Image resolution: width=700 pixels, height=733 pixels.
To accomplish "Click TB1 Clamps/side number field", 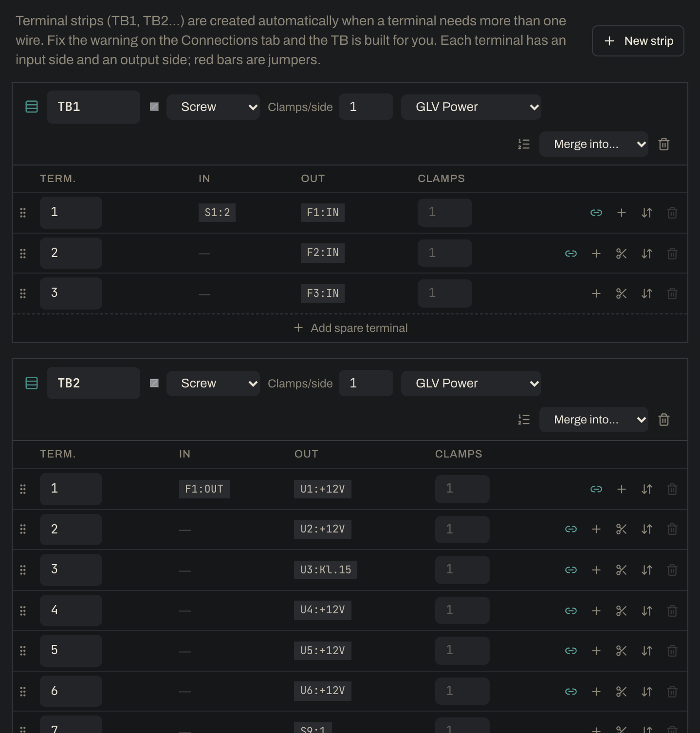I will [366, 107].
